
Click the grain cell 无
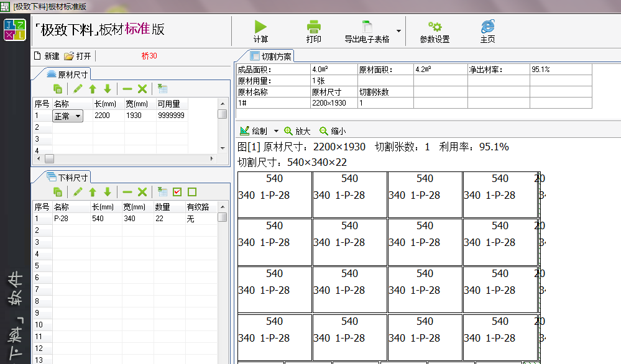coord(201,219)
